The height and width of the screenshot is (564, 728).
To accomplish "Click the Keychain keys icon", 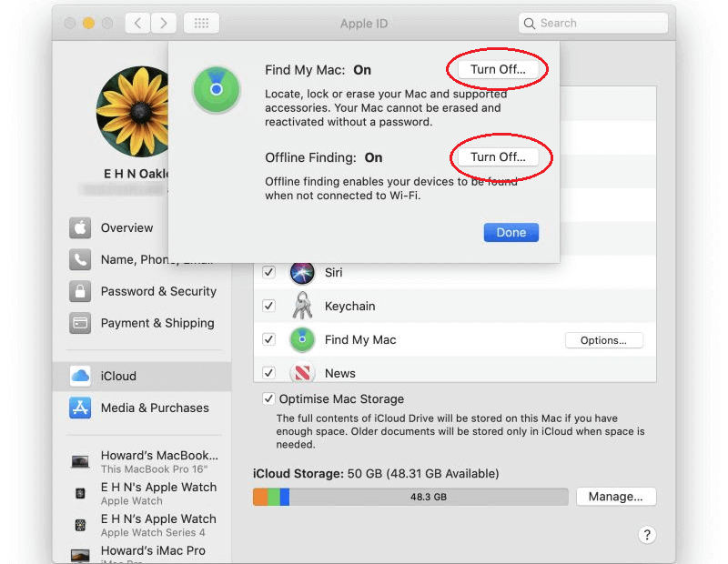I will click(x=301, y=306).
